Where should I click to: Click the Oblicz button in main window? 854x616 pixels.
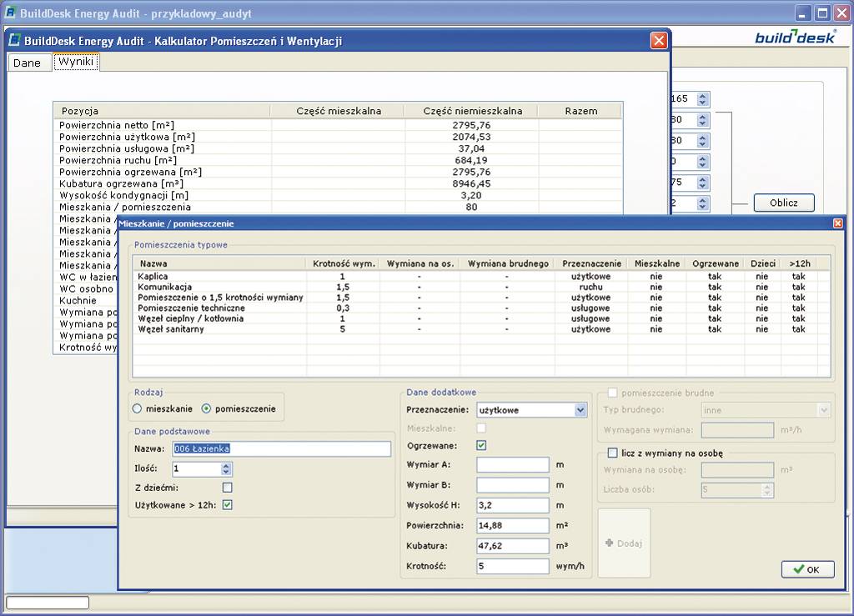(784, 203)
